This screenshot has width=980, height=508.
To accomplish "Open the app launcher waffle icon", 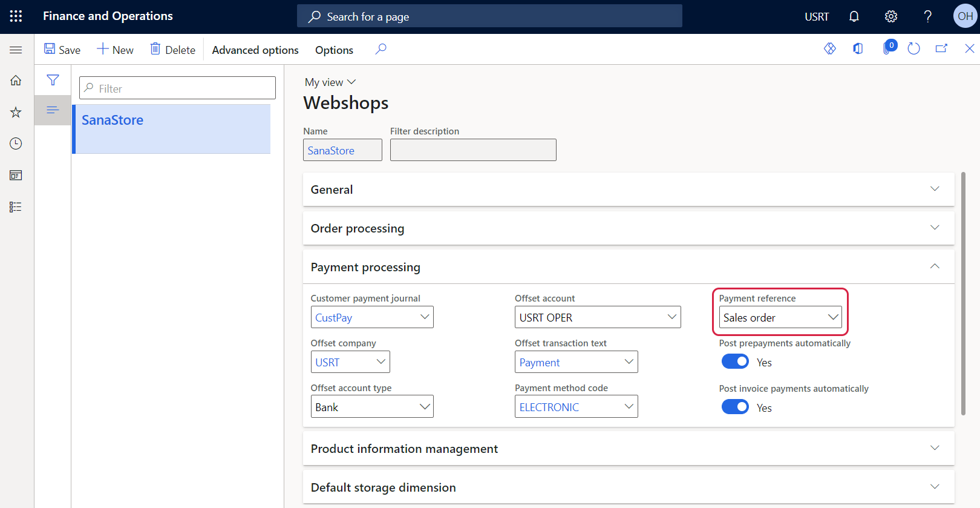I will click(16, 16).
